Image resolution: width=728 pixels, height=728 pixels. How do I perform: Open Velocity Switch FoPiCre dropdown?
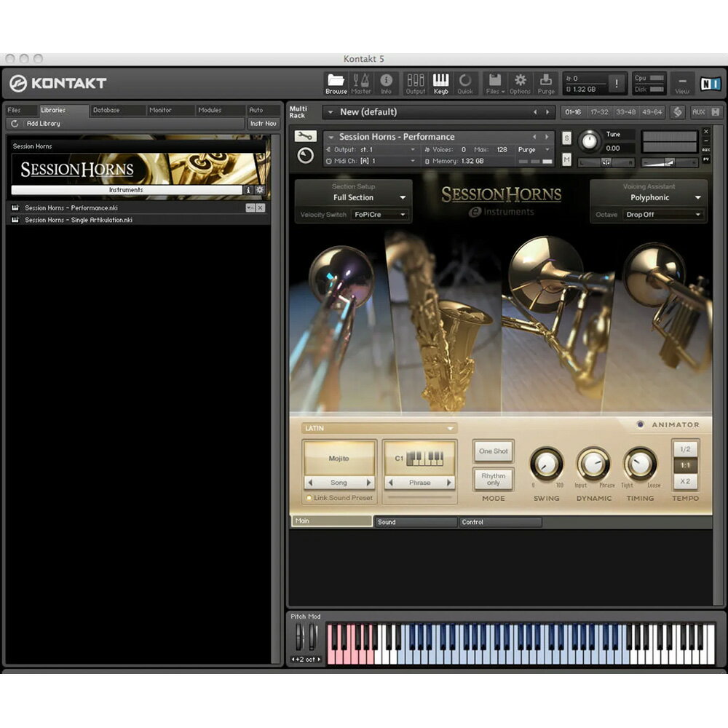[379, 215]
